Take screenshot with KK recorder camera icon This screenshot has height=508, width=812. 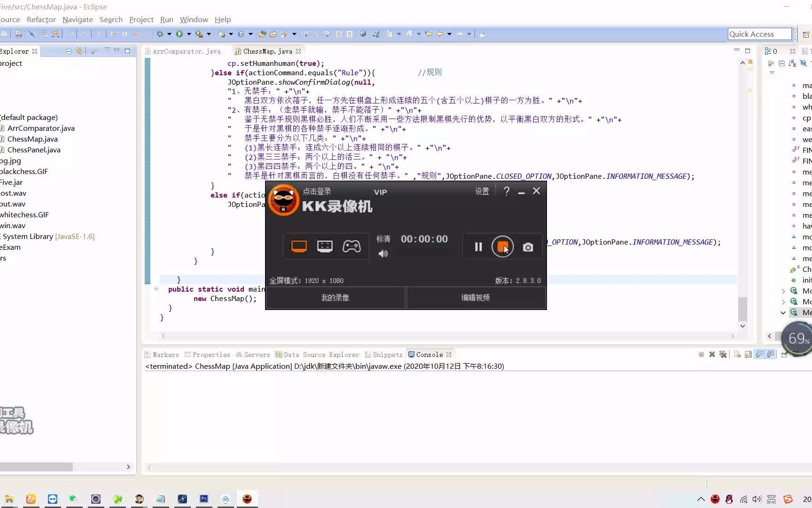pyautogui.click(x=528, y=247)
